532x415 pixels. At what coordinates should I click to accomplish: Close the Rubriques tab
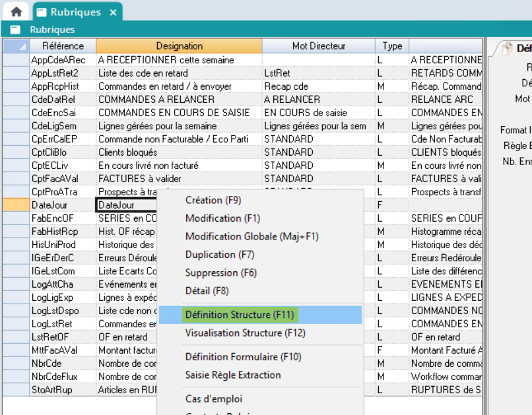click(113, 13)
